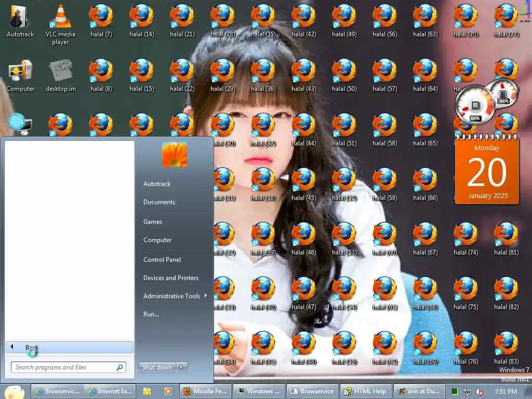Open the halal (64) Firefox shortcut
This screenshot has width=532, height=399.
(425, 76)
